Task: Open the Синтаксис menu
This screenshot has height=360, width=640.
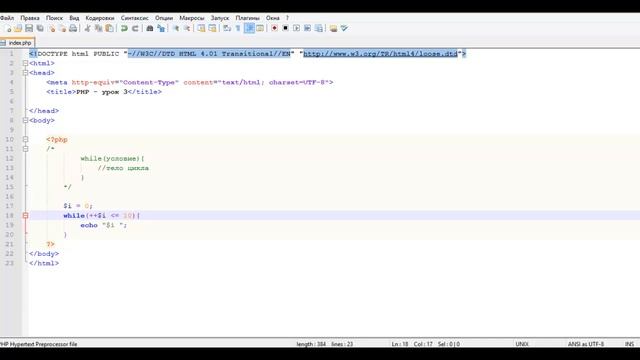Action: pyautogui.click(x=135, y=18)
